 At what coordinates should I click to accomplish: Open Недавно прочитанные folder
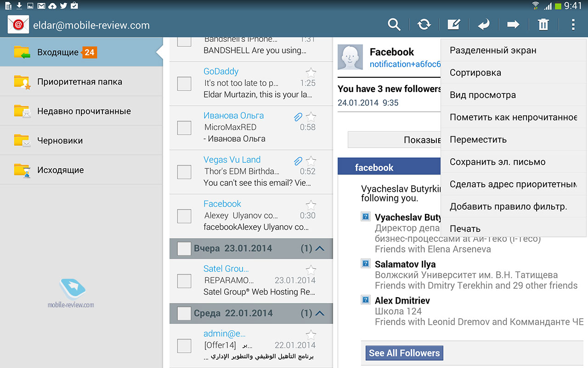(81, 111)
